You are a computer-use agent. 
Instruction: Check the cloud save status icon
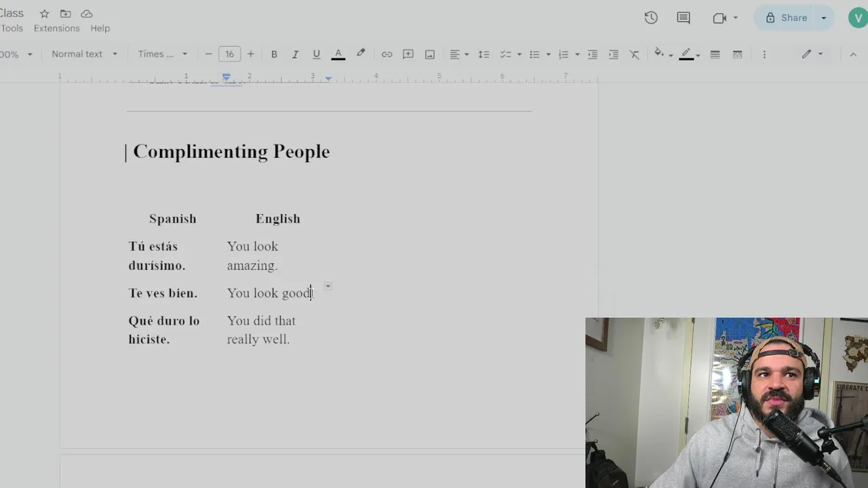tap(86, 14)
